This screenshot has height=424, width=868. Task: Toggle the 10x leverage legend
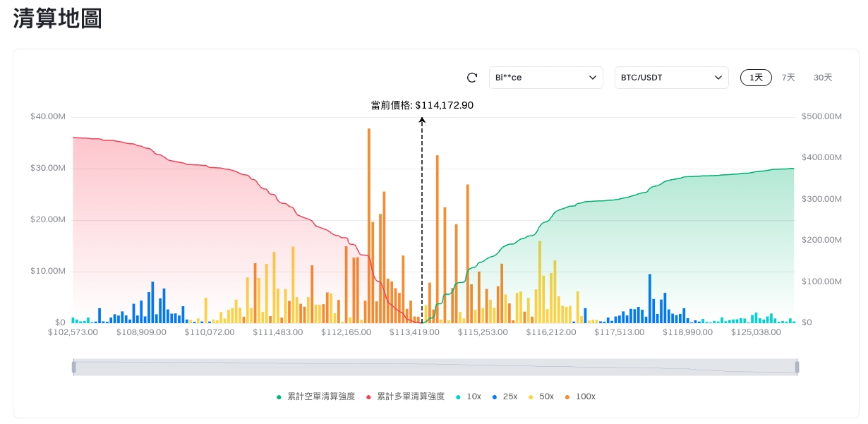(x=469, y=396)
